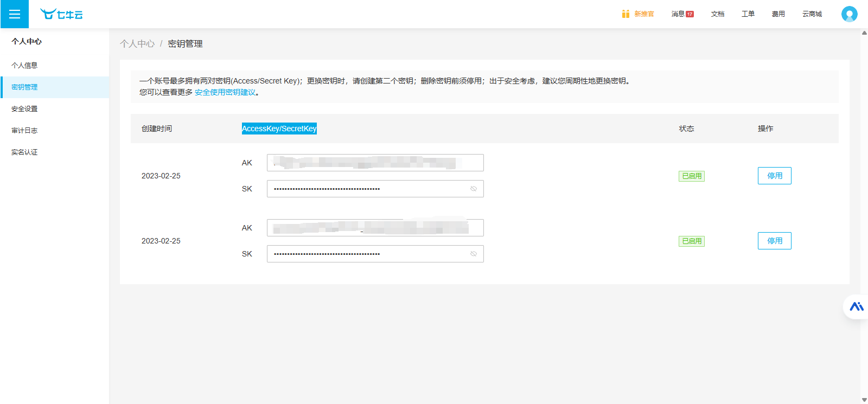Open the 安全使用密钥建议 link
The image size is (868, 404).
click(x=225, y=92)
